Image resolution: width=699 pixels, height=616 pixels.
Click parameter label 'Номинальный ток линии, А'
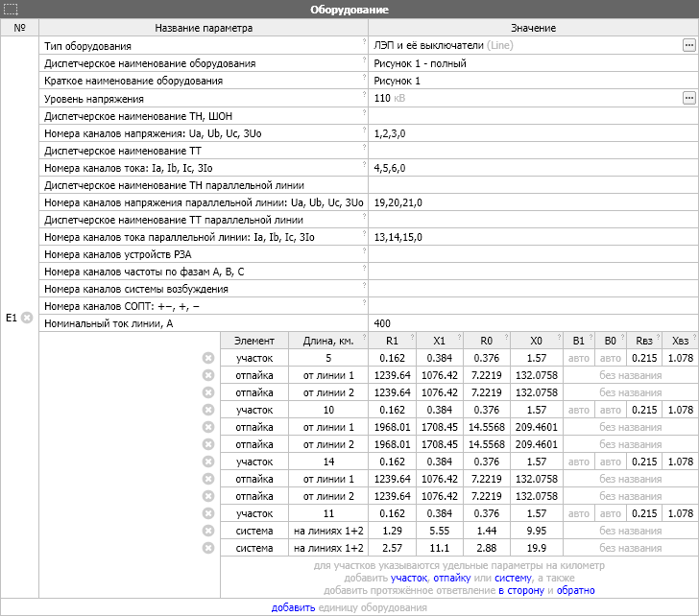coord(108,323)
